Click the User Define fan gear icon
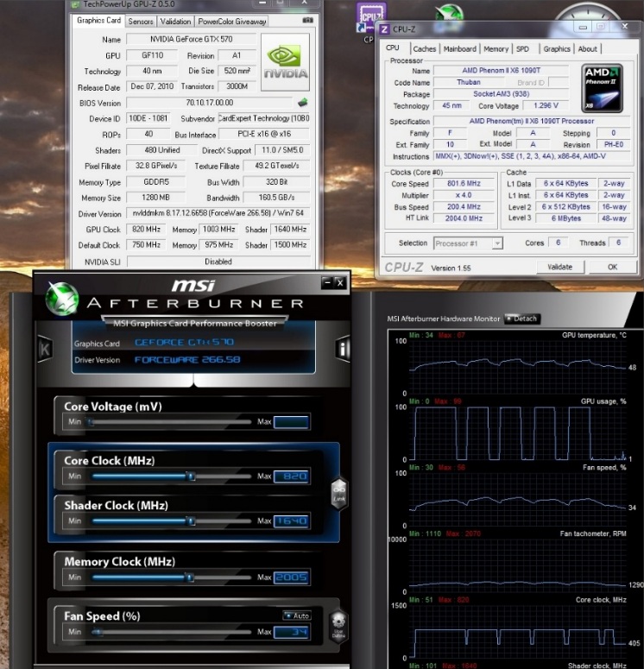 [338, 625]
